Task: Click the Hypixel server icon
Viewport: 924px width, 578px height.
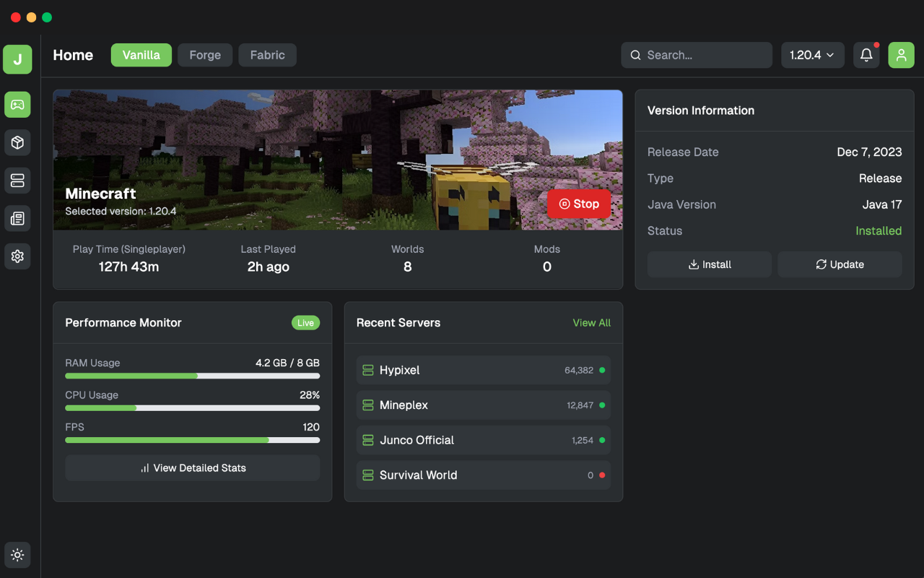Action: pyautogui.click(x=368, y=370)
